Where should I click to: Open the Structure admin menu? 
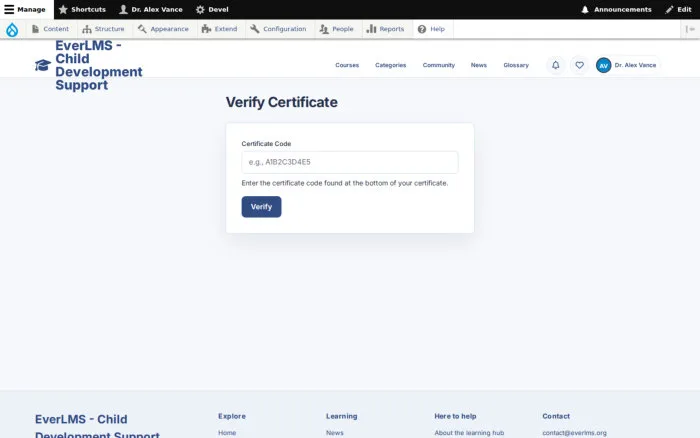(x=104, y=29)
